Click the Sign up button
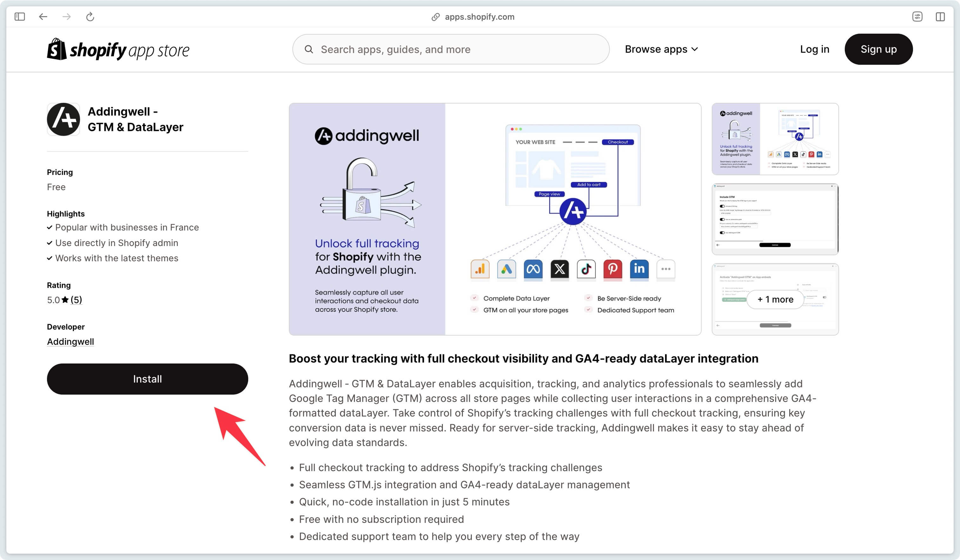Screen dimensions: 960x560 coord(878,49)
